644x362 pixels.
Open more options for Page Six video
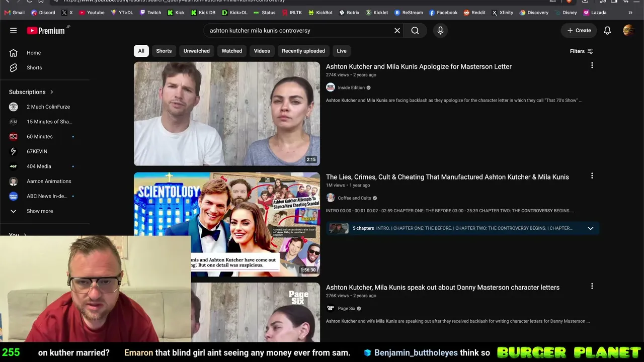pos(592,286)
